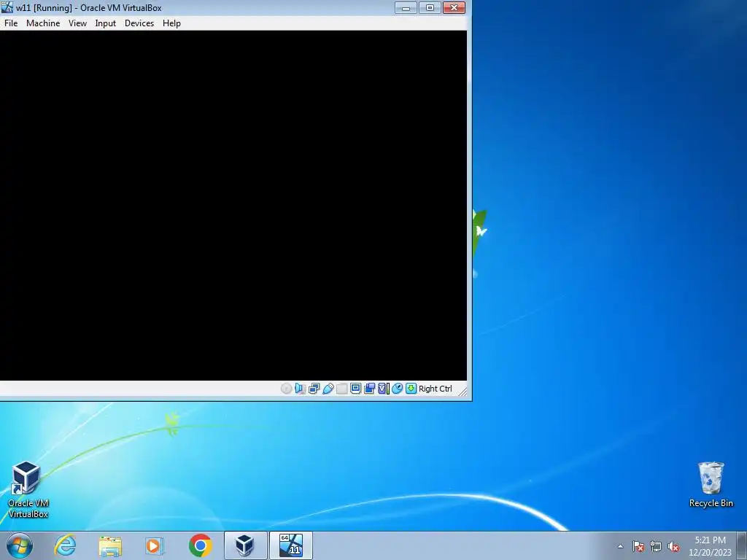Screen dimensions: 747x560
Task: Open the Windows Start menu
Action: [x=20, y=545]
